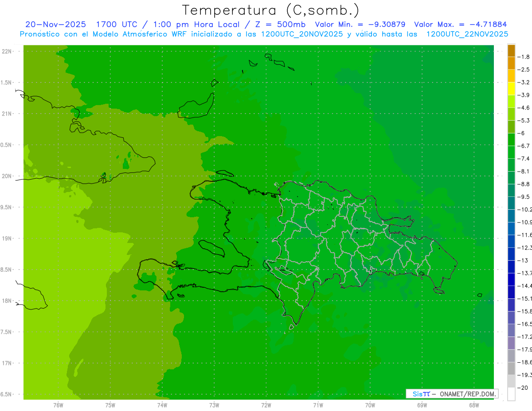Click the '-4.6' colorbar value
Viewport: 532px width, 411px height.
click(524, 108)
